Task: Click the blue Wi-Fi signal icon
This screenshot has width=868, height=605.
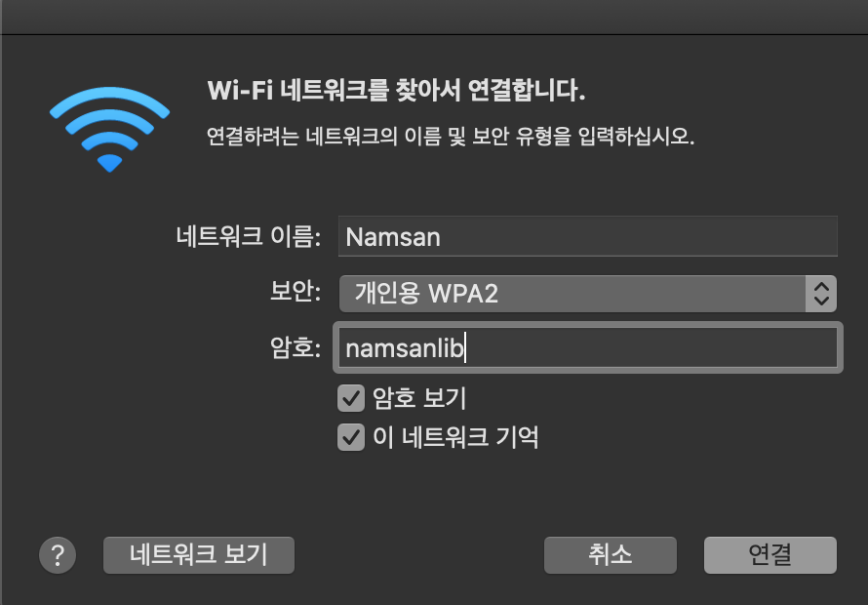Action: pyautogui.click(x=109, y=129)
